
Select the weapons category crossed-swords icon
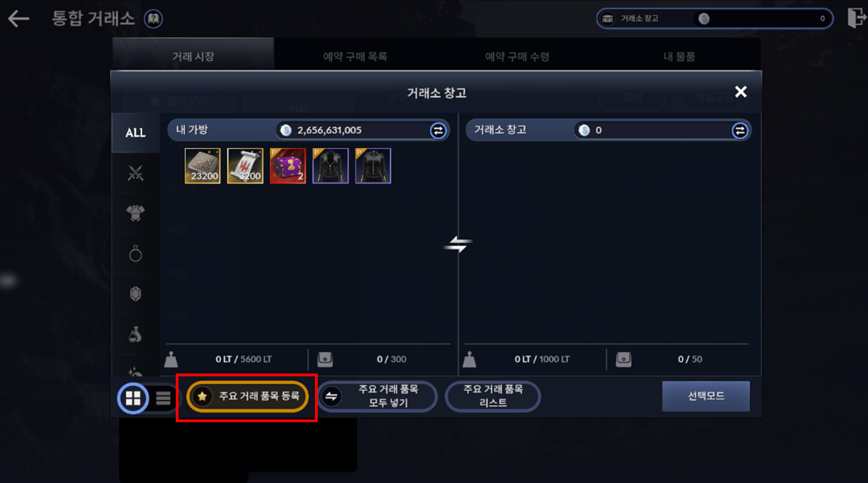[135, 174]
